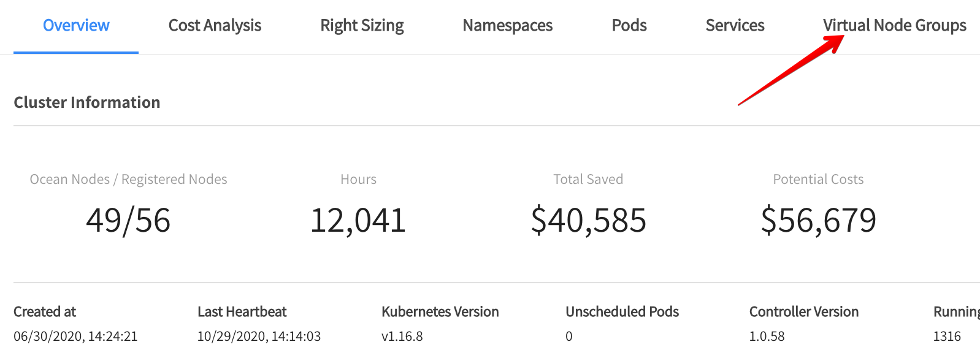Click the Last Heartbeat timestamp
Screen dimensions: 980x358
(259, 337)
